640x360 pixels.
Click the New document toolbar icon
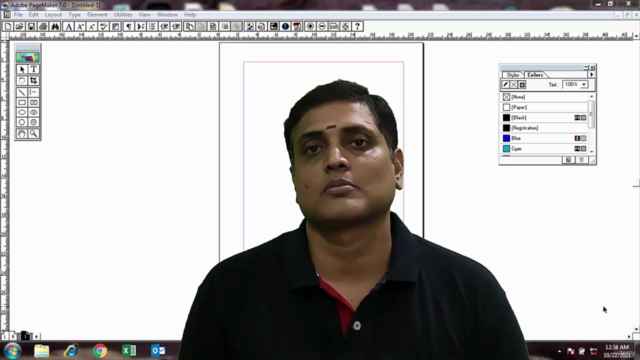8,27
